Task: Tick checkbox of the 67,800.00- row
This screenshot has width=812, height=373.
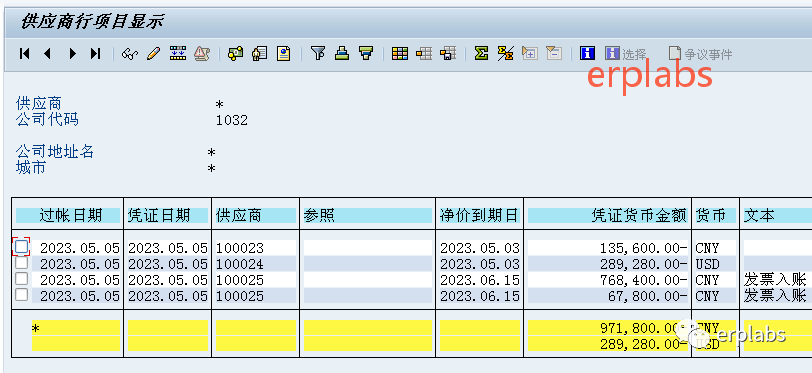Action: click(21, 295)
